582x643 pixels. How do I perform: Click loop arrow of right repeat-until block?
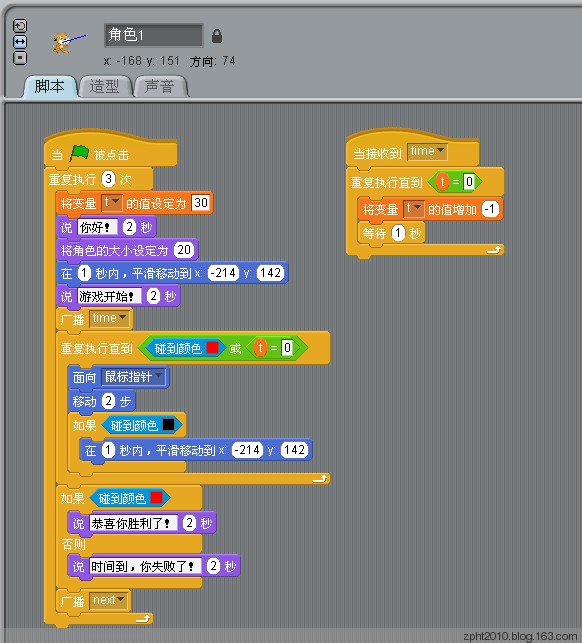(x=494, y=249)
